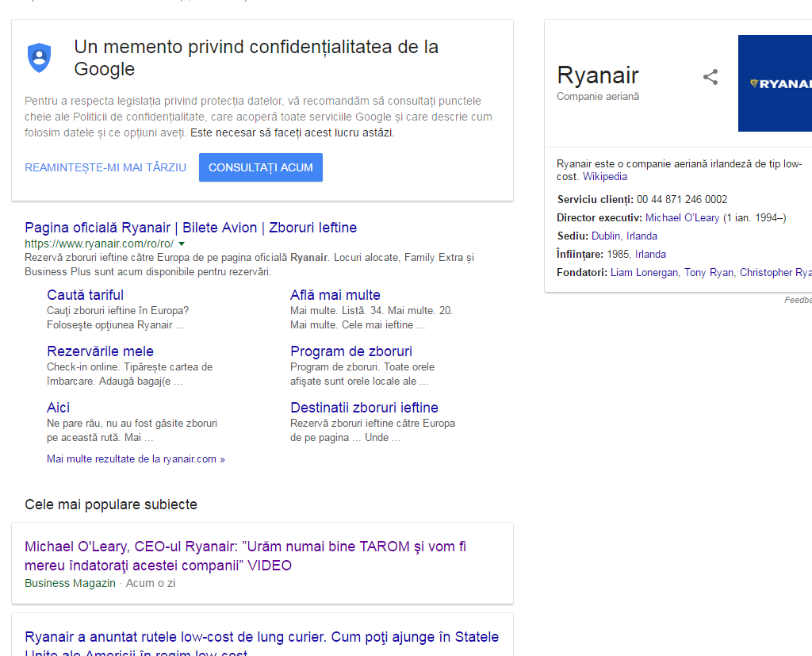Click the share icon beside Ryanair title
Image resolution: width=812 pixels, height=656 pixels.
pyautogui.click(x=710, y=77)
